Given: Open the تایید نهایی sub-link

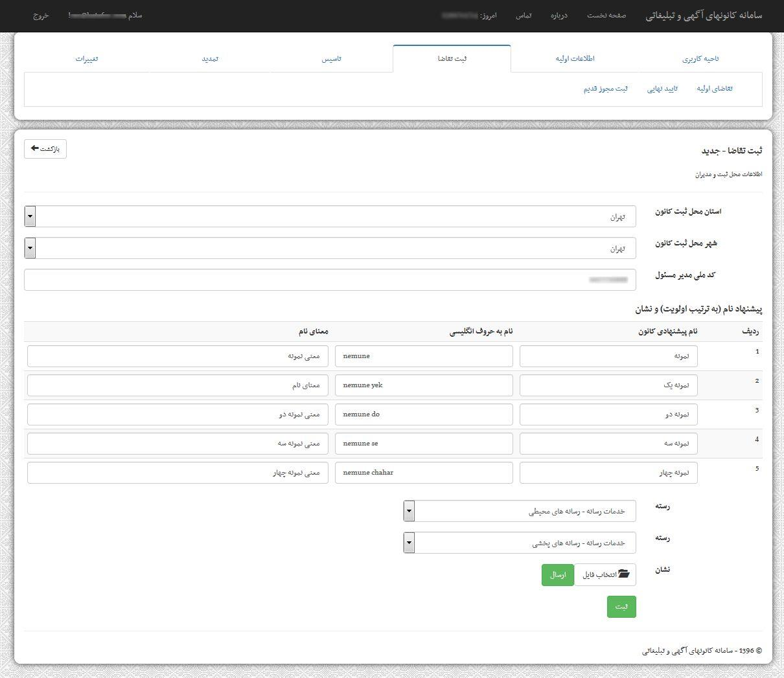Looking at the screenshot, I should pos(662,89).
